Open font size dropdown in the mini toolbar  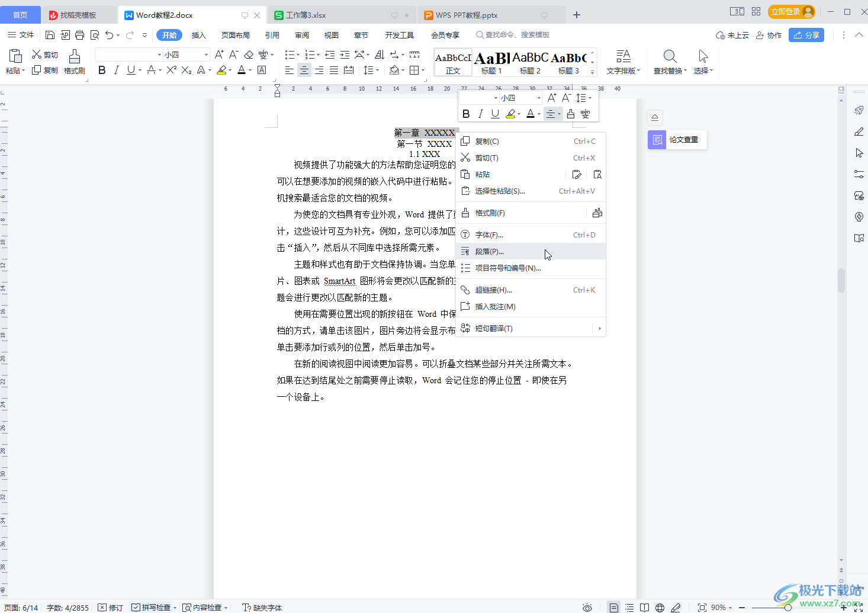coord(538,98)
